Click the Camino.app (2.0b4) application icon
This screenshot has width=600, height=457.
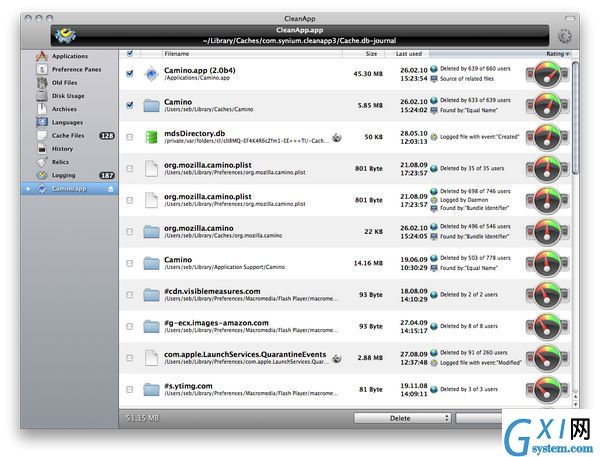pyautogui.click(x=152, y=73)
